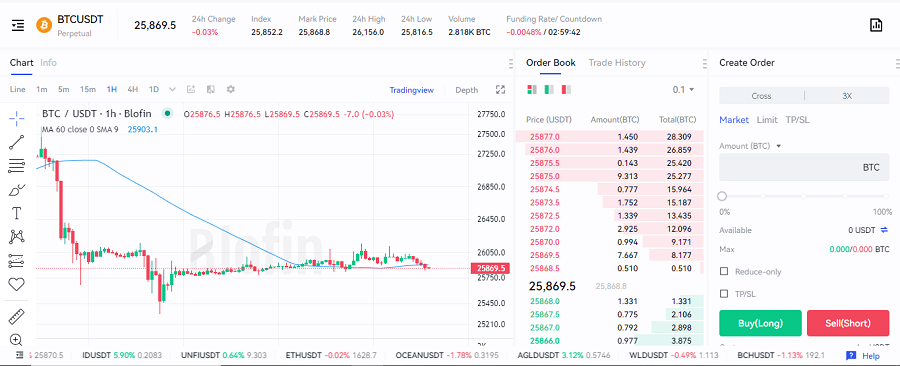The image size is (900, 366).
Task: Click the 25868.0 bid price row
Action: (x=610, y=301)
